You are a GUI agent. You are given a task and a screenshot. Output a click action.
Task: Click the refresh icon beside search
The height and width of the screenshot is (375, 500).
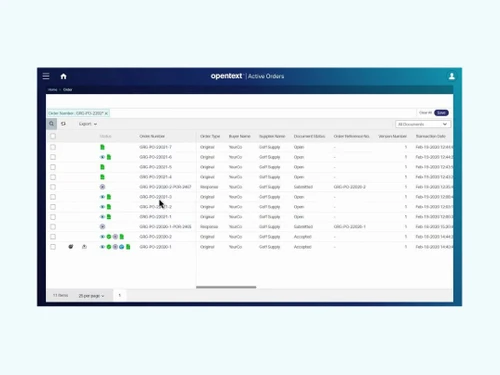[x=63, y=124]
